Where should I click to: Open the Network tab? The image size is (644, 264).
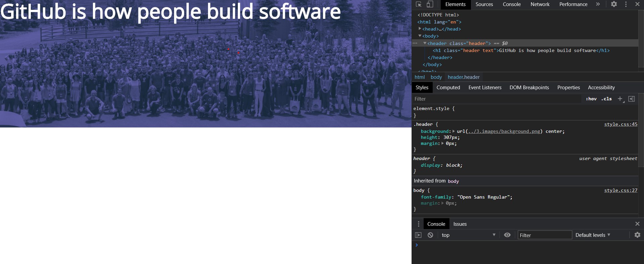tap(540, 4)
